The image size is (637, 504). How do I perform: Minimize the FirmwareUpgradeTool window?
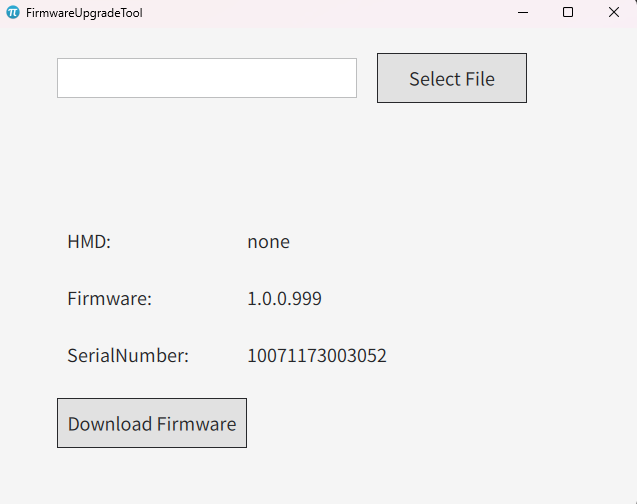523,13
